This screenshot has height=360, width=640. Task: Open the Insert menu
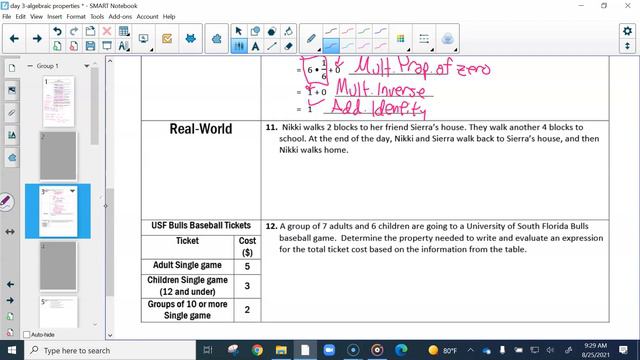click(x=55, y=17)
